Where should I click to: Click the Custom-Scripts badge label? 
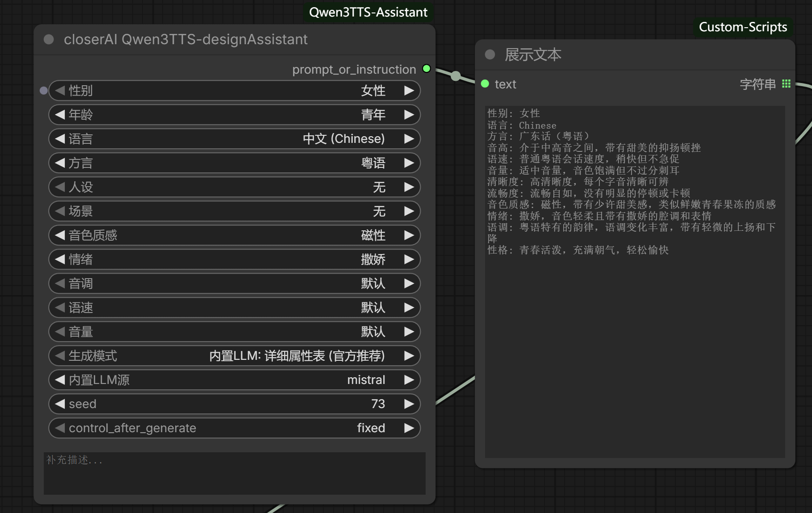tap(742, 27)
